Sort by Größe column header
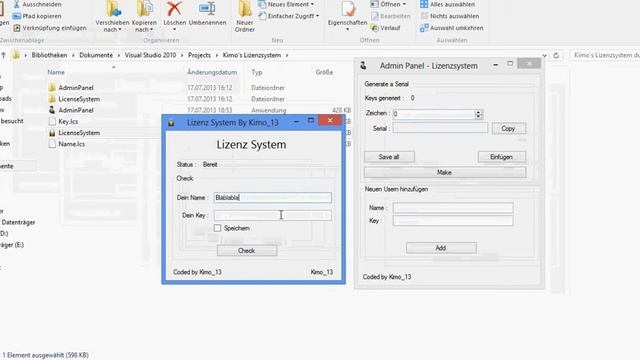Viewport: 640px width, 360px height. [324, 72]
